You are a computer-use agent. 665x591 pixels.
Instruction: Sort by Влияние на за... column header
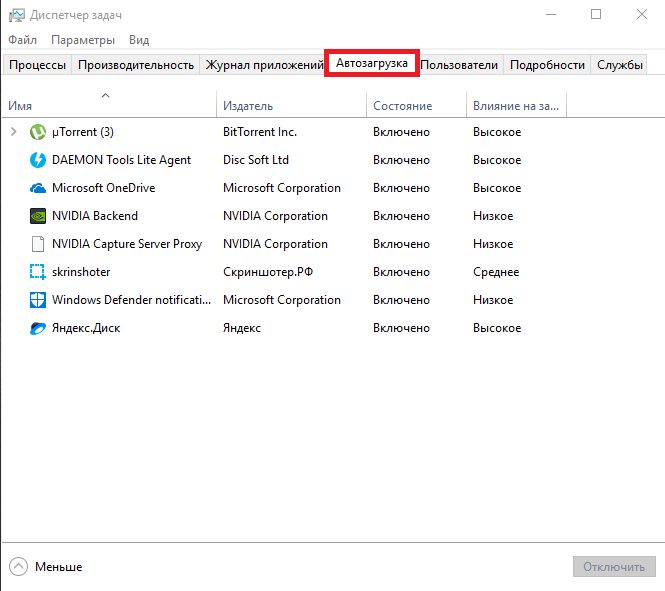point(516,106)
